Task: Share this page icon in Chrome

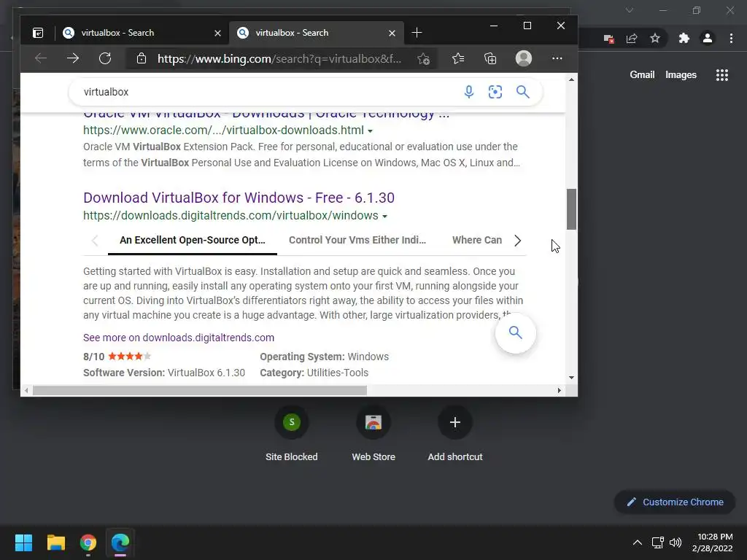Action: click(632, 39)
